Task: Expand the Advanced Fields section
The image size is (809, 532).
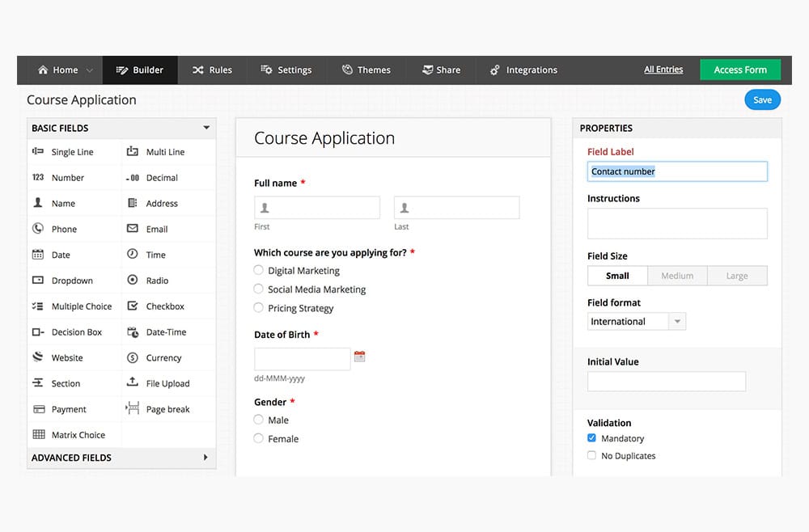Action: 205,458
